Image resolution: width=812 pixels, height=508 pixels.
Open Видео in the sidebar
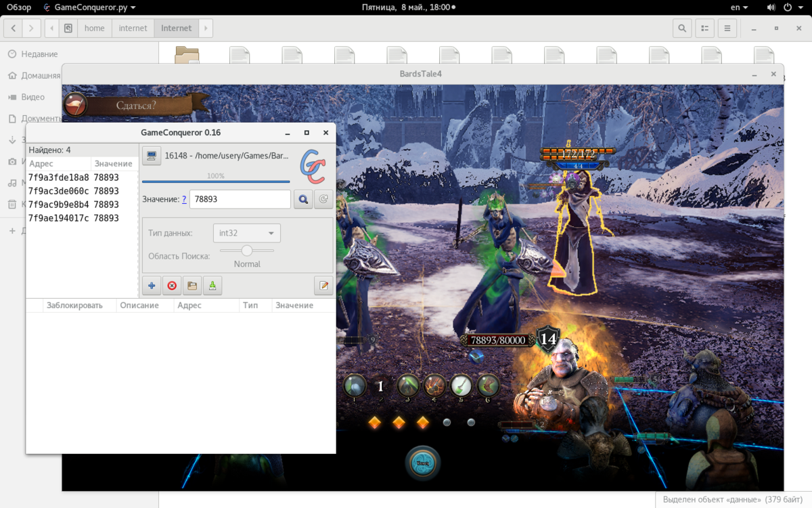[x=32, y=97]
